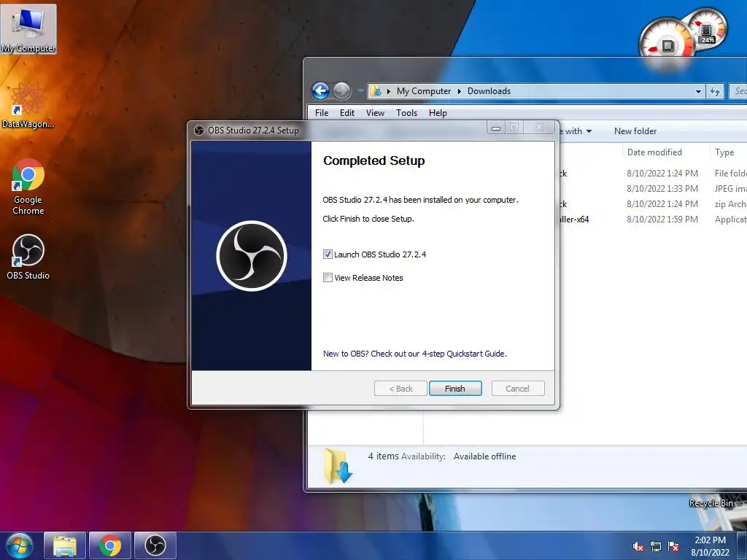Viewport: 747px width, 560px height.
Task: Click the Back button in Setup
Action: [400, 389]
